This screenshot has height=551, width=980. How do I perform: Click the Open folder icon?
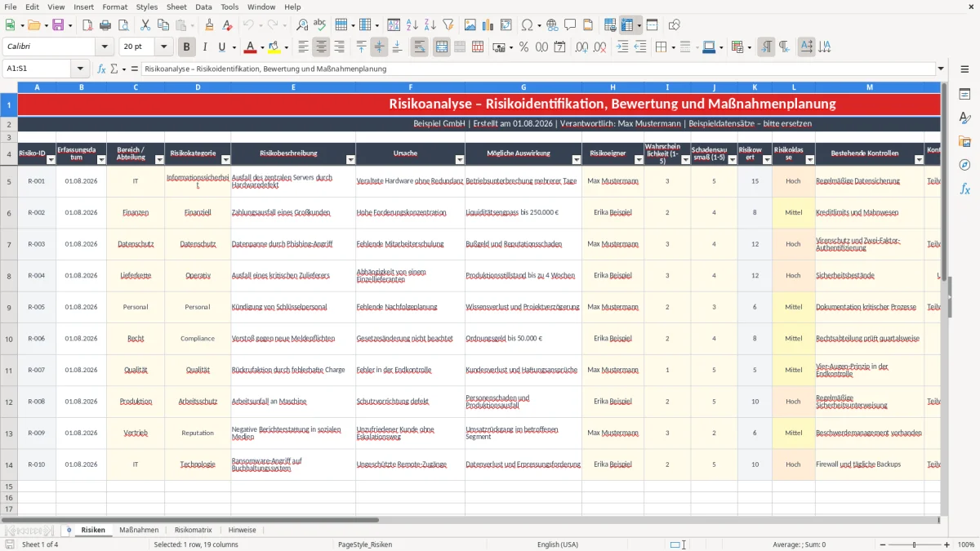click(34, 25)
